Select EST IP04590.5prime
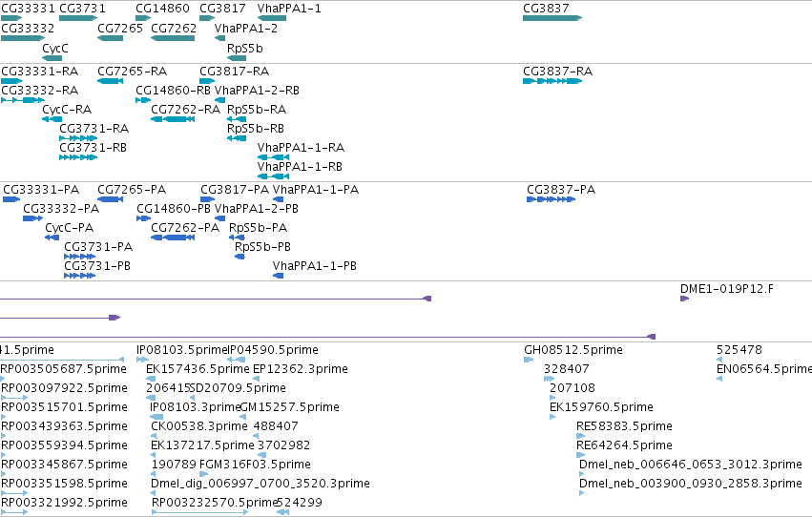Image resolution: width=812 pixels, height=517 pixels. pos(274,350)
